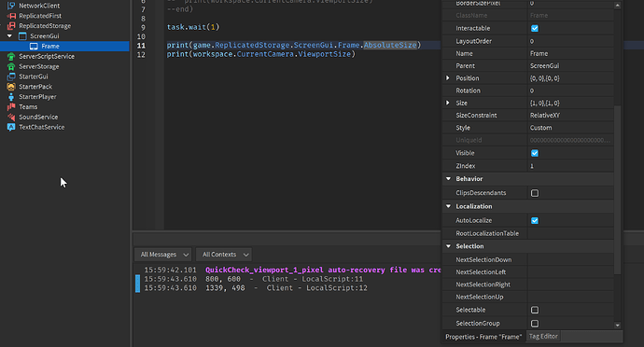Click the StarterGui icon

point(11,76)
